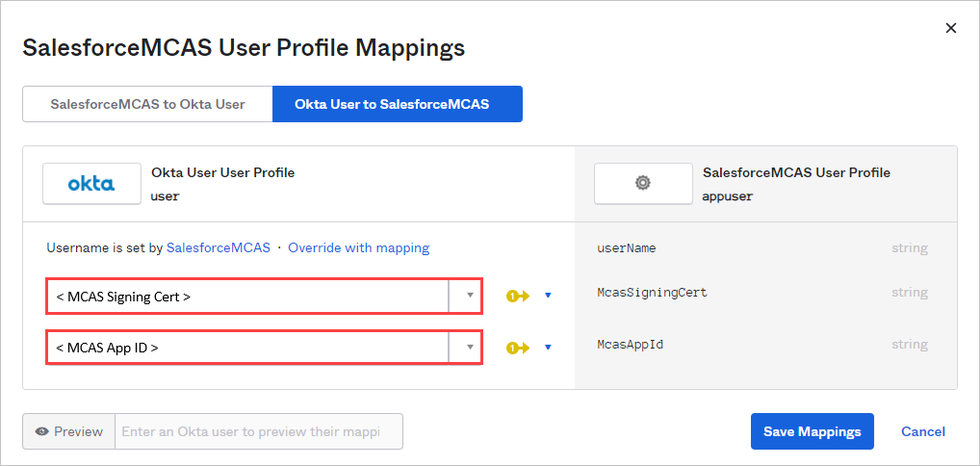Click yellow mapping arrow for McasAppId
Screen dimensions: 980x466
coord(518,348)
